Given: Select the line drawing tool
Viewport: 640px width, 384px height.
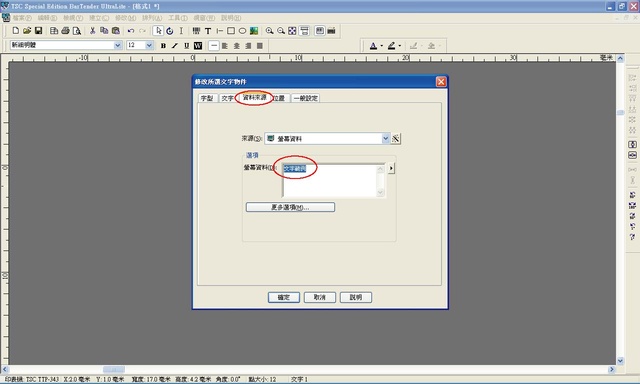Looking at the screenshot, I should tap(219, 31).
